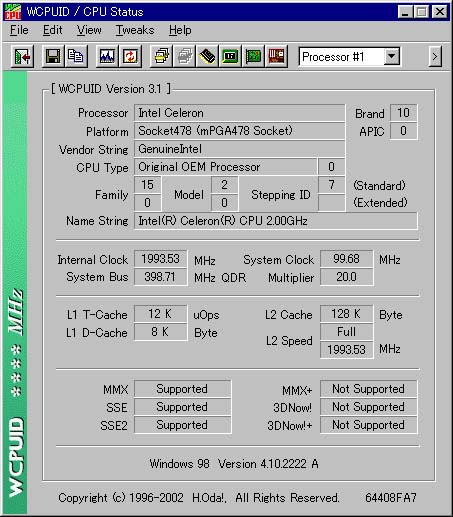Open the View menu
The width and height of the screenshot is (453, 517).
point(89,30)
